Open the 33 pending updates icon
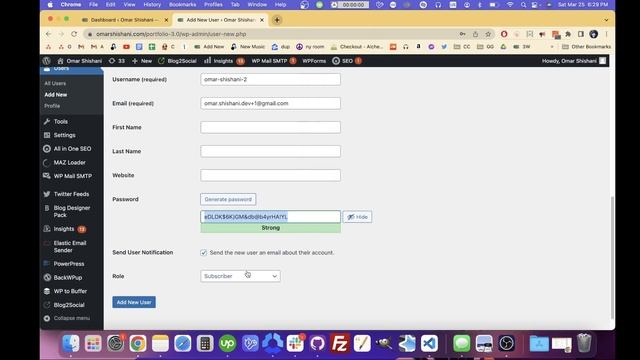The height and width of the screenshot is (360, 640). click(x=117, y=61)
